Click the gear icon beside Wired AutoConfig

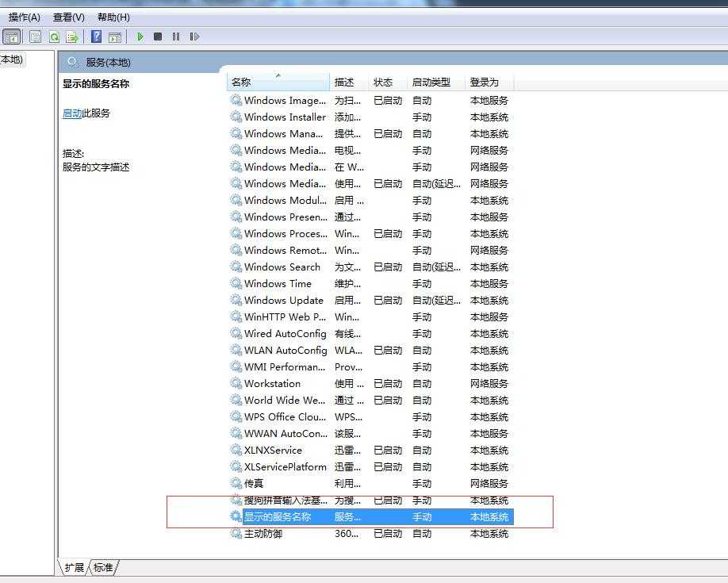[236, 334]
